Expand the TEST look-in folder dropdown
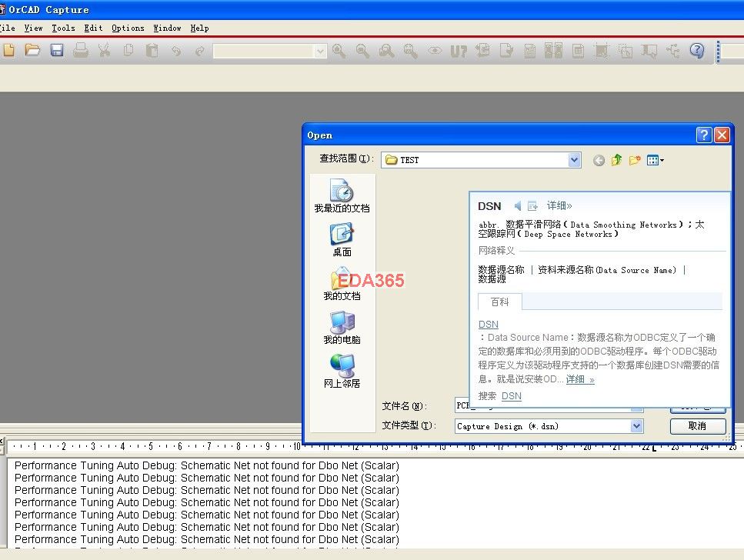 (574, 160)
